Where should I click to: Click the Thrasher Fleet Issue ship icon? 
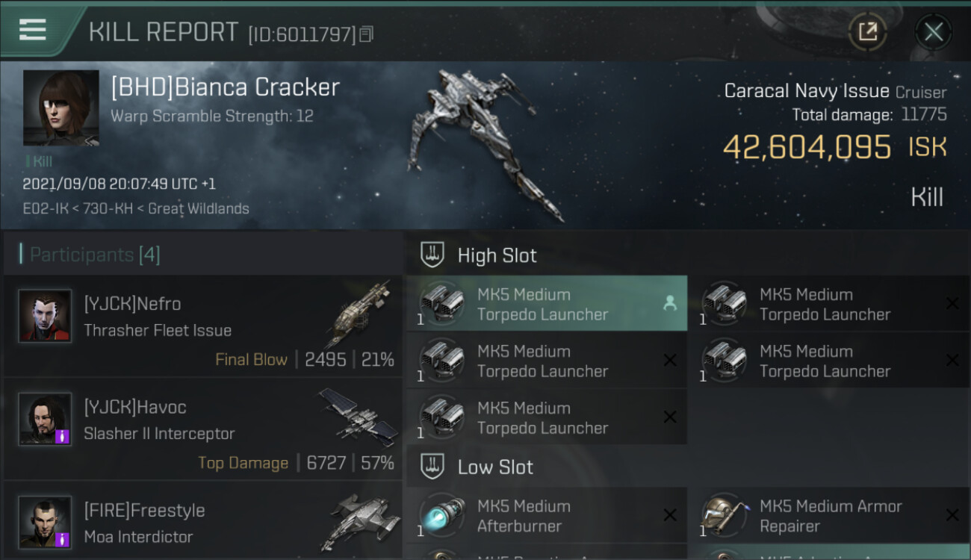click(x=359, y=315)
